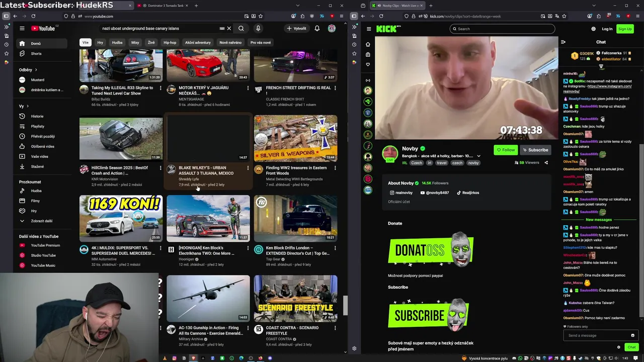Open the Realjirkos TikTok link

coord(468,193)
